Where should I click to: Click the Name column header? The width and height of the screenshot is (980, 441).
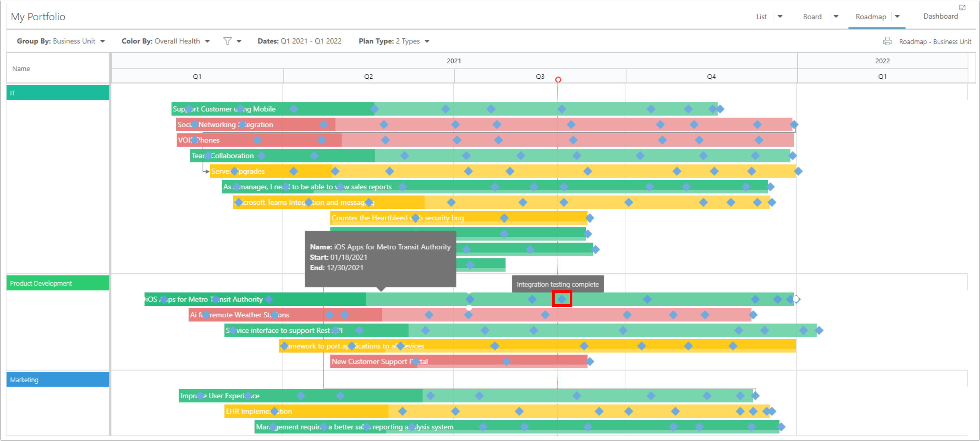click(58, 69)
